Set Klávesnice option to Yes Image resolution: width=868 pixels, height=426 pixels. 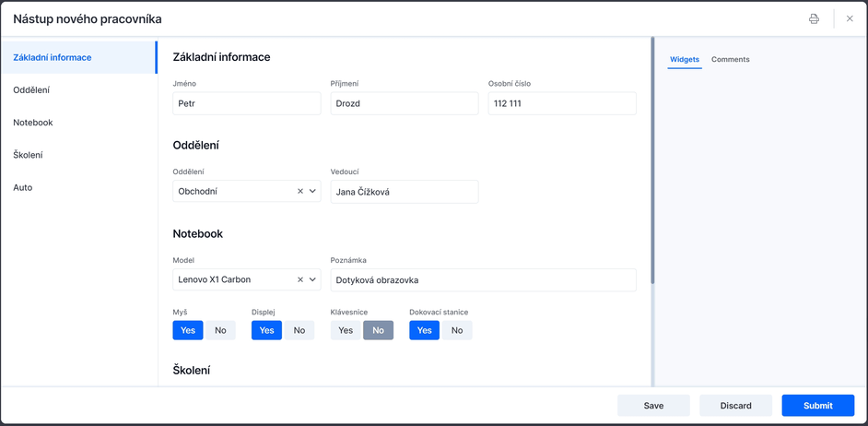346,330
